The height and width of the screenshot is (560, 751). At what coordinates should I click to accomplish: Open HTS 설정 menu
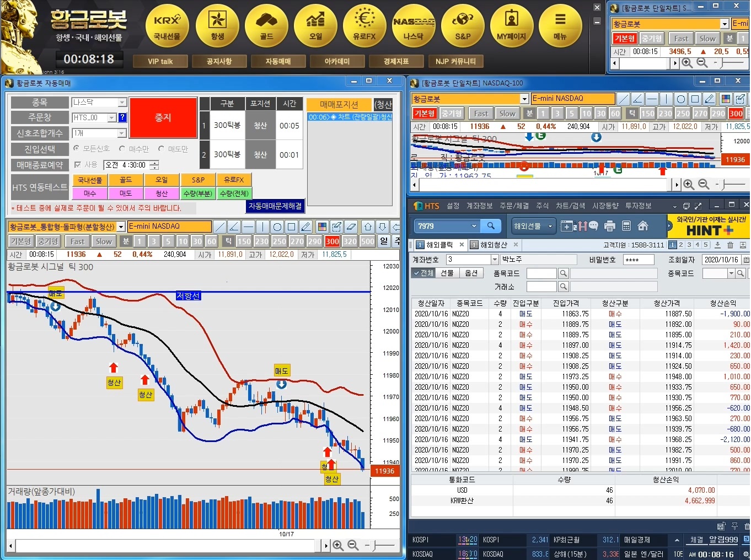point(453,206)
